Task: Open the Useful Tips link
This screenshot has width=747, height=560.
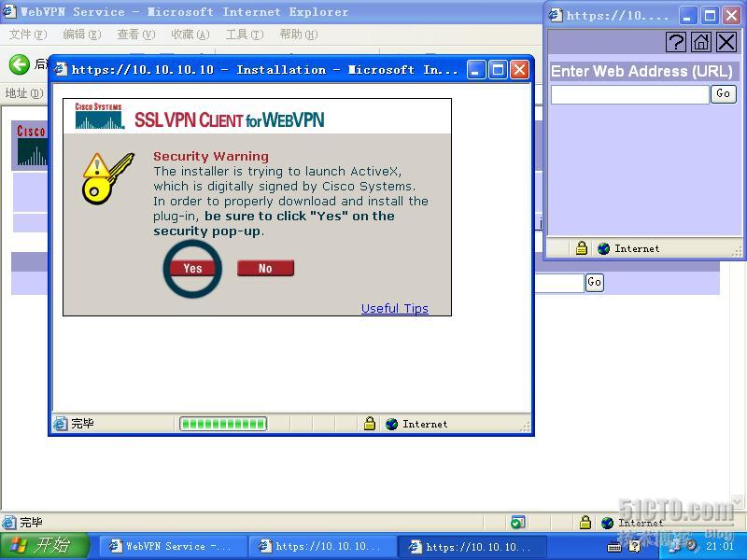Action: point(394,309)
